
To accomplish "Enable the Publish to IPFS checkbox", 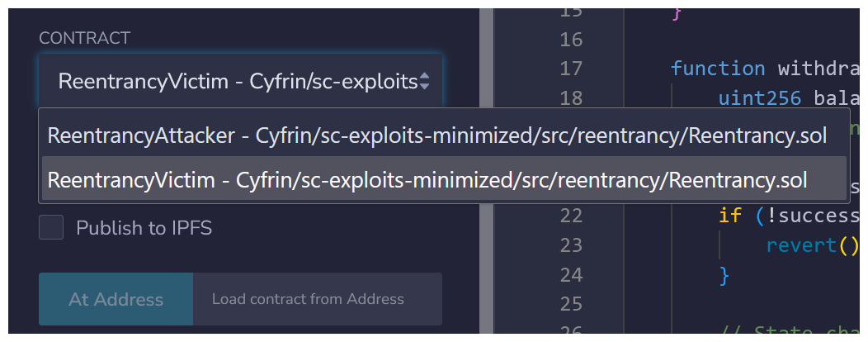I will [x=51, y=228].
